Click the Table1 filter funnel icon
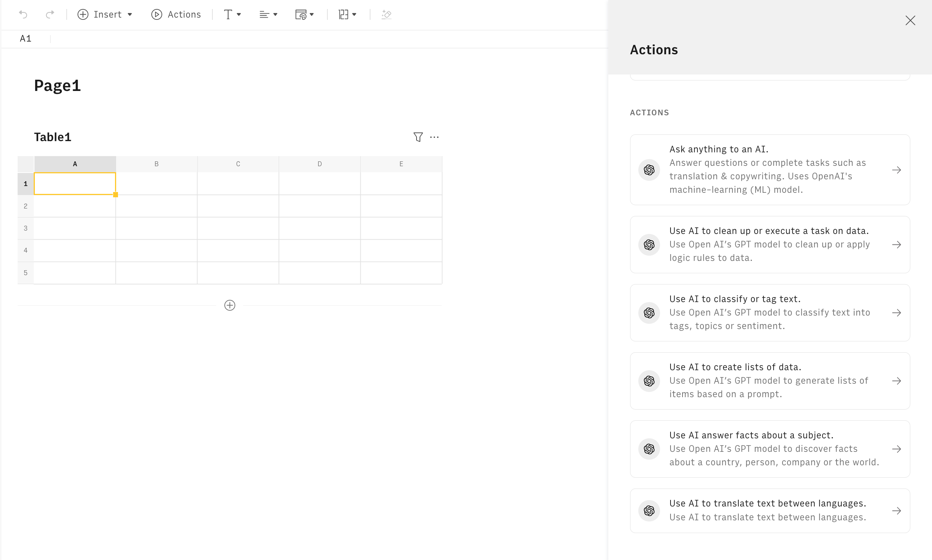Screen dimensions: 932x560 [x=418, y=137]
